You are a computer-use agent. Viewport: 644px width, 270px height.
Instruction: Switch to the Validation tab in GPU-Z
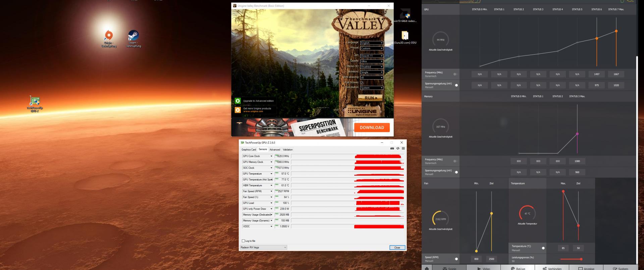click(x=287, y=150)
